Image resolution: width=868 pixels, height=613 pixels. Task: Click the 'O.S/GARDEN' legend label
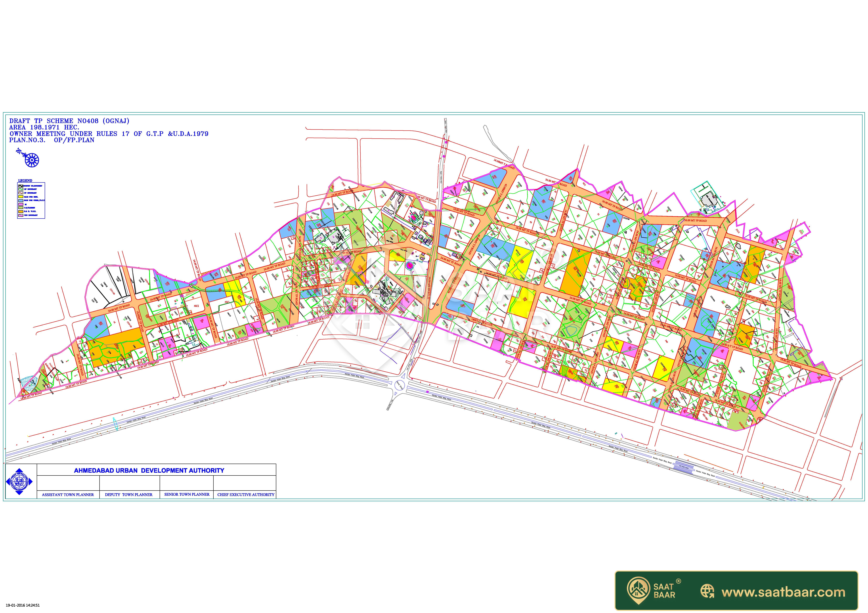tap(29, 208)
